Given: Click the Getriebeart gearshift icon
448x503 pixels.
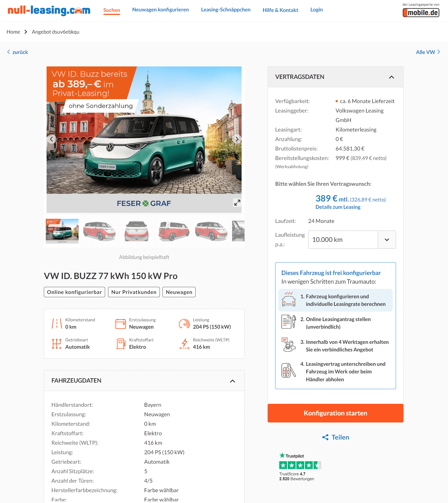Looking at the screenshot, I should 57,344.
